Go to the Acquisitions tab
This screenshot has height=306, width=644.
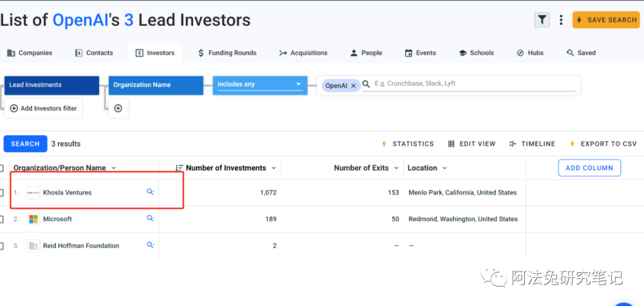coord(303,53)
